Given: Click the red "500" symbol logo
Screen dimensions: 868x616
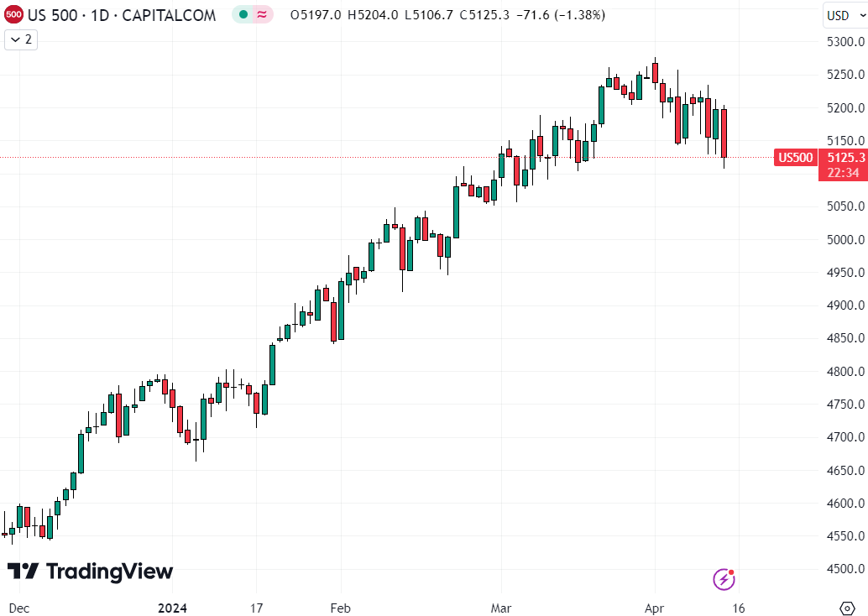Looking at the screenshot, I should click(15, 14).
